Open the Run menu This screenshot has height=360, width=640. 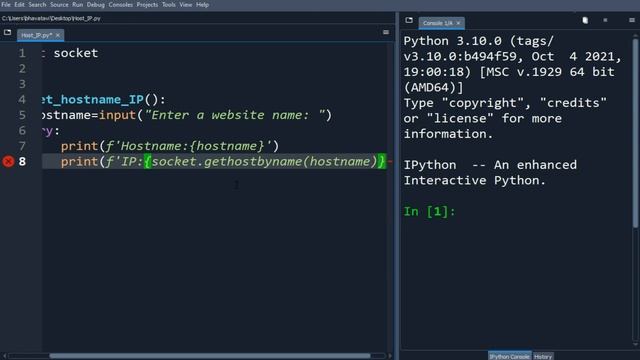click(78, 5)
